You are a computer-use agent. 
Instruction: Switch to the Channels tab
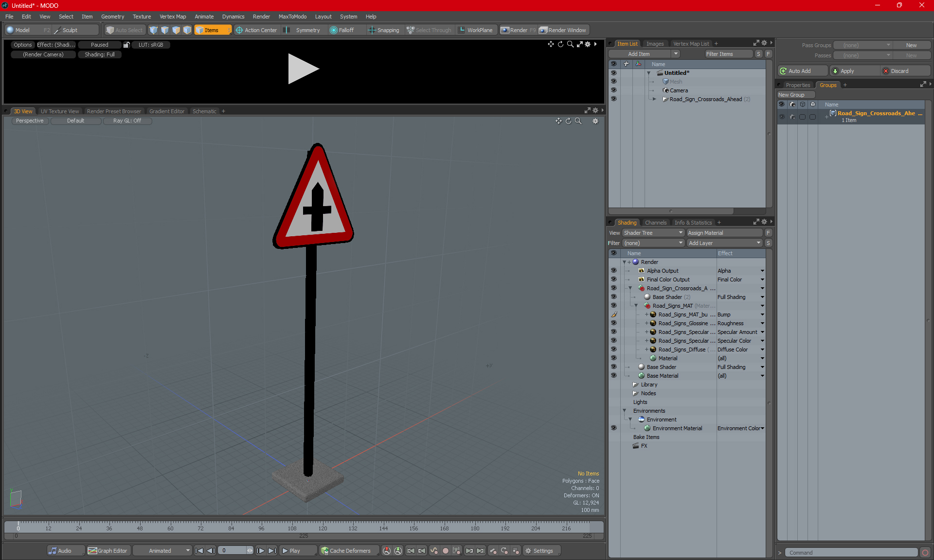(x=655, y=223)
